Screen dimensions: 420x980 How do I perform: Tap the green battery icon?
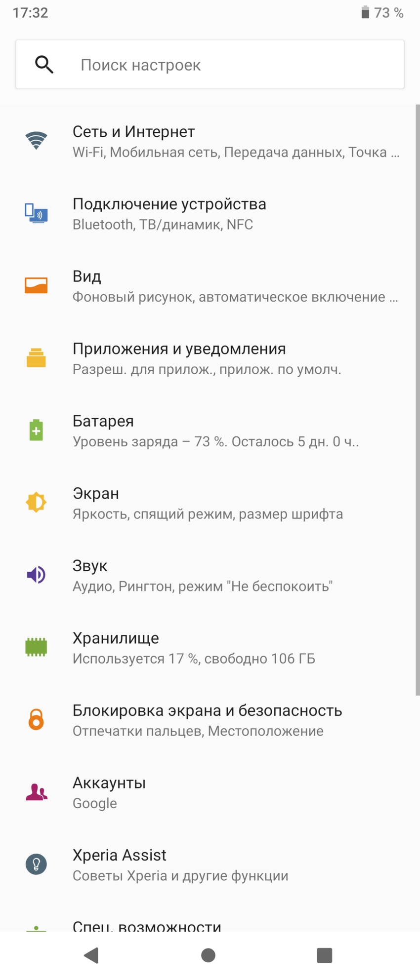point(36,430)
